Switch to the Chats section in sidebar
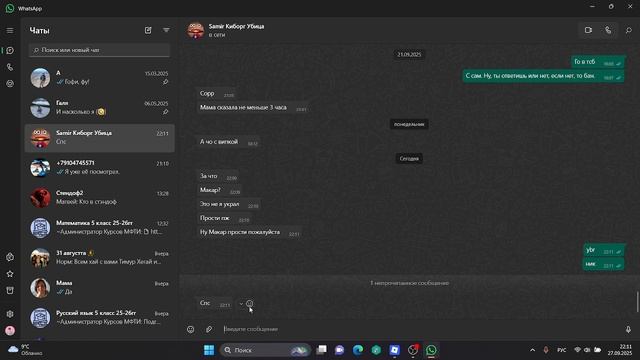This screenshot has width=640, height=360. point(10,51)
